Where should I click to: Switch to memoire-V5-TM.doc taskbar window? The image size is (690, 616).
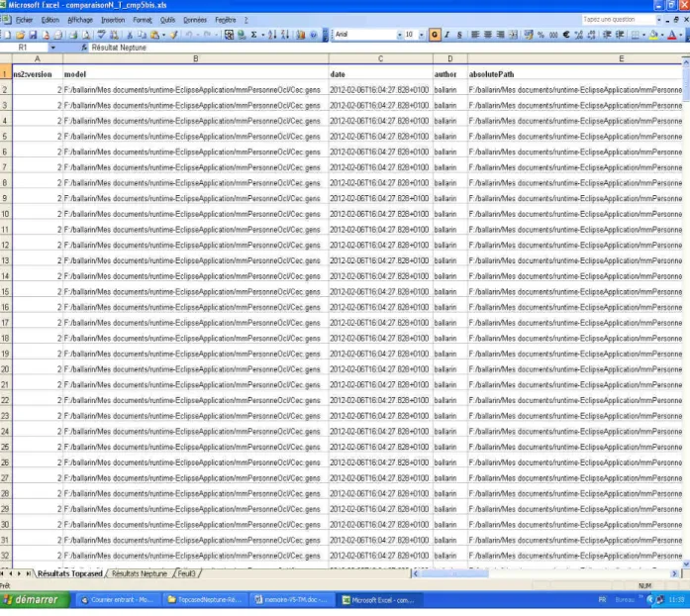[x=292, y=600]
